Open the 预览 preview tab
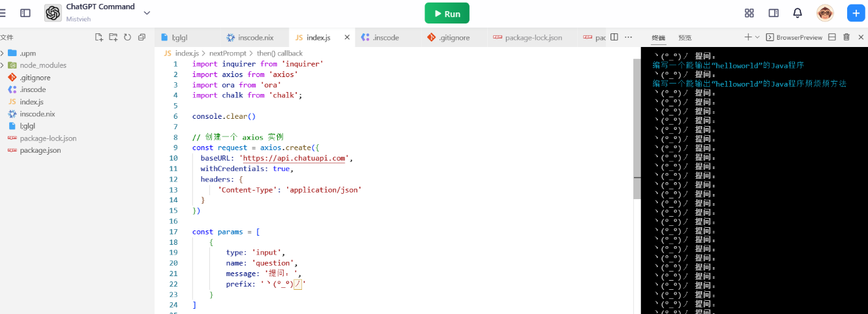 (685, 38)
